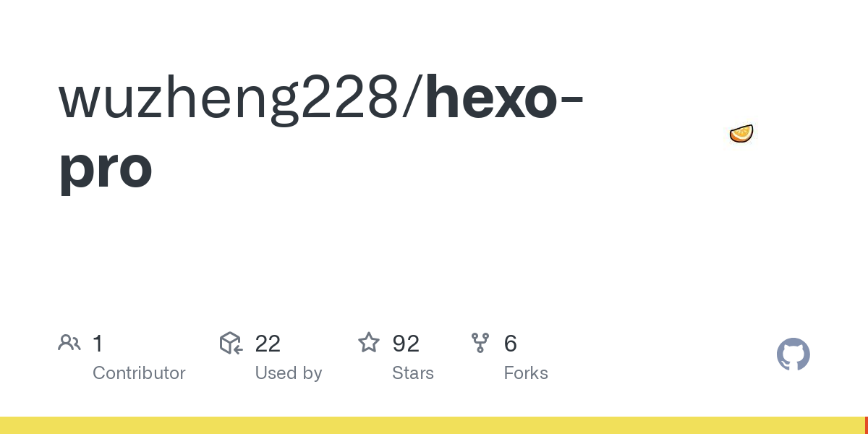Click the fork icon beside 6
The height and width of the screenshot is (434, 868).
coord(480,343)
